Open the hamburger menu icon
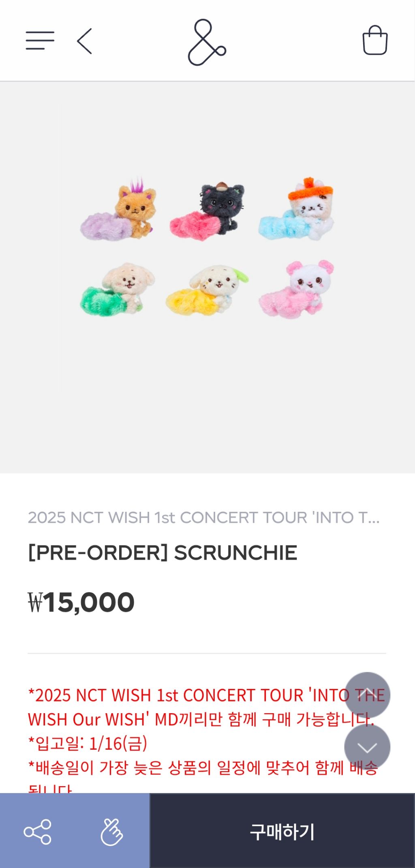The image size is (415, 868). (40, 41)
